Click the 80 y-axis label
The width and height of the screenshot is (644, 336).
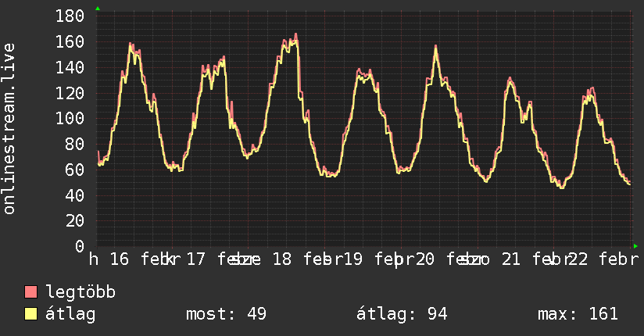[x=75, y=144]
